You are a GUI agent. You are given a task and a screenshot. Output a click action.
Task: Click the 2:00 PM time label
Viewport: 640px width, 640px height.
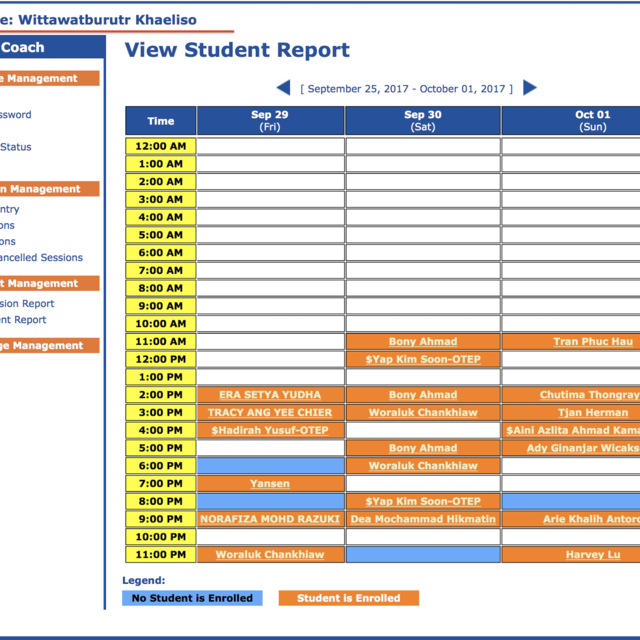pyautogui.click(x=161, y=395)
